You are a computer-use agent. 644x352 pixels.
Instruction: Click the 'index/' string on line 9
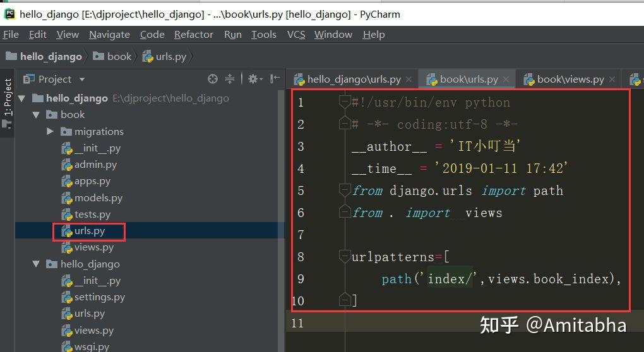pos(451,279)
